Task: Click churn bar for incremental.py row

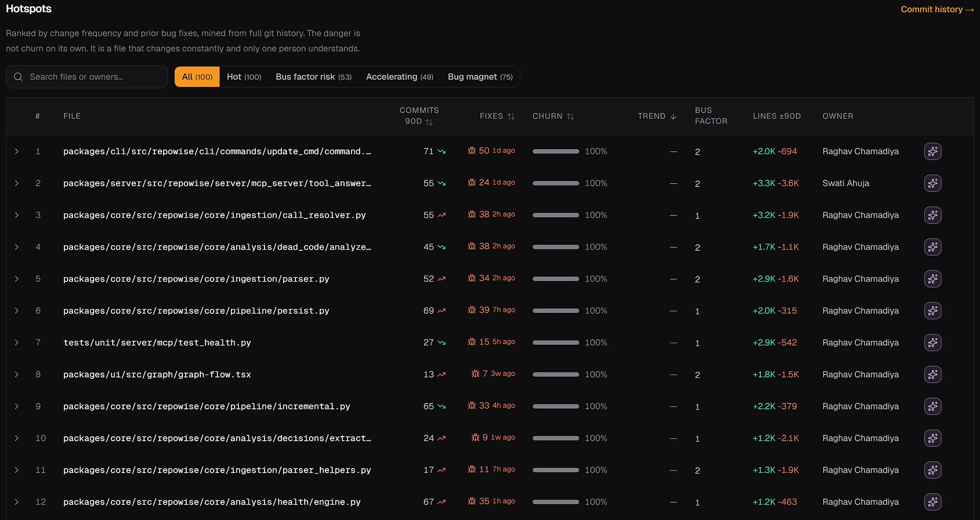Action: (x=556, y=406)
